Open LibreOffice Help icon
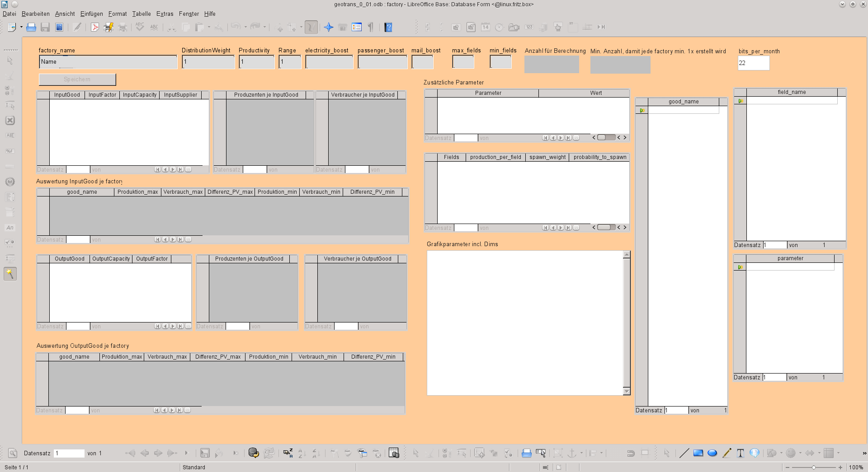This screenshot has width=868, height=472. pyautogui.click(x=388, y=28)
